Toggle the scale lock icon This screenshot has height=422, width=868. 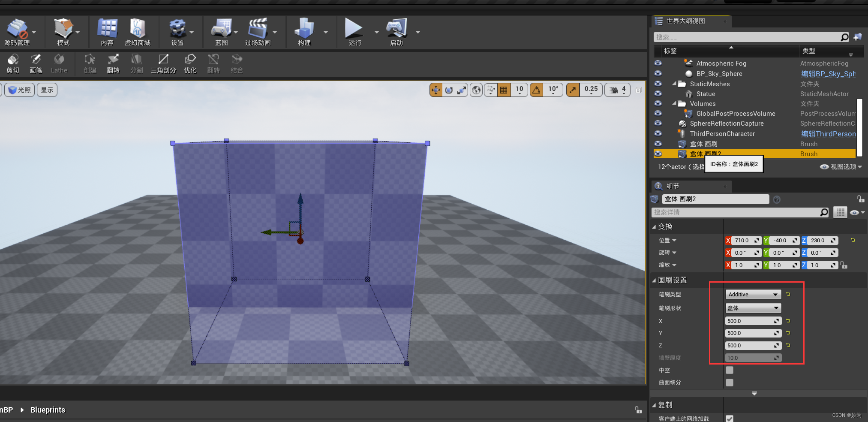point(844,265)
